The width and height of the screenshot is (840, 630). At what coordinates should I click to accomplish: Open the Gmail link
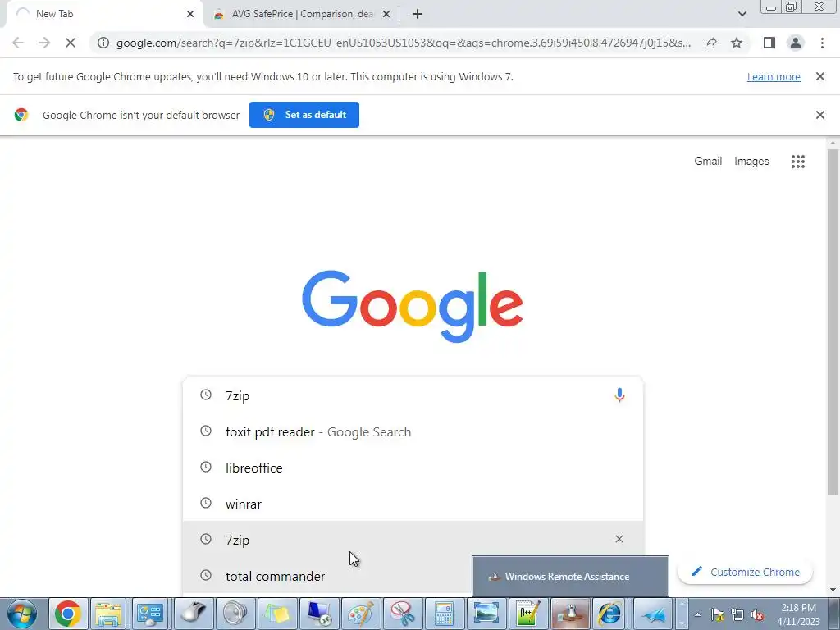(x=708, y=162)
